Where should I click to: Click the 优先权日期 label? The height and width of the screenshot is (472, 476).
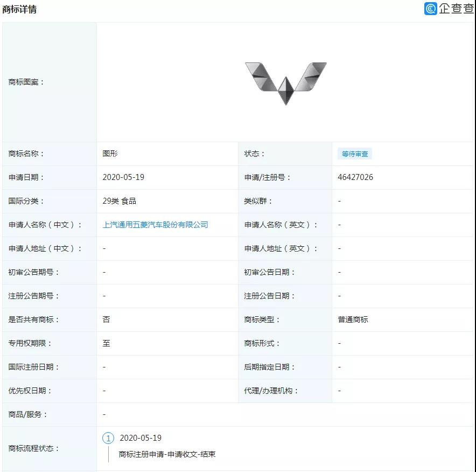click(x=30, y=391)
